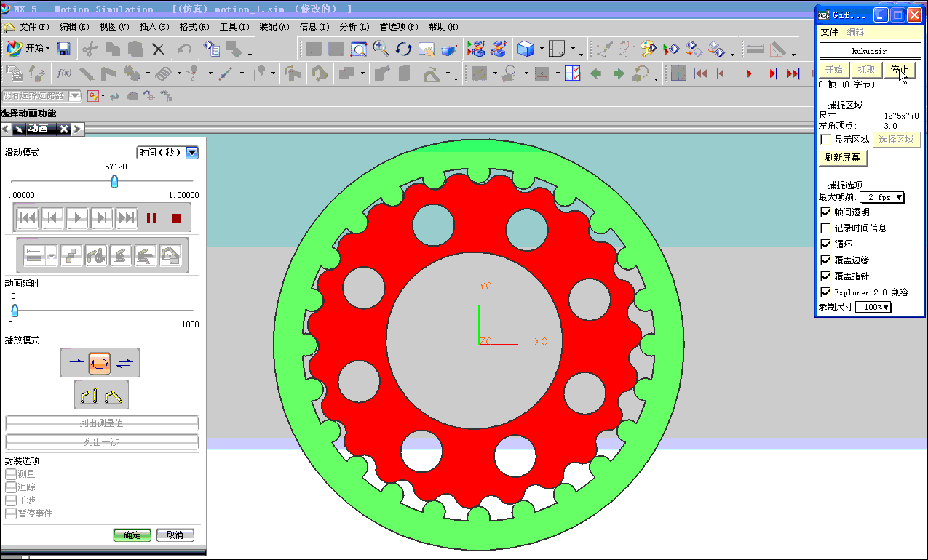Open the blue cube render style dropdown arrow
The image size is (928, 560).
point(542,49)
